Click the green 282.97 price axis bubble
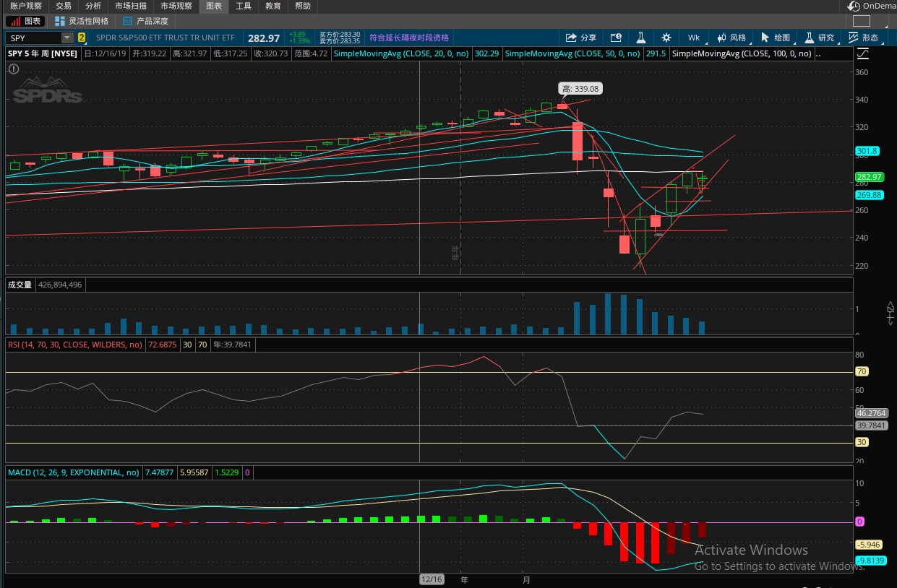 click(869, 177)
